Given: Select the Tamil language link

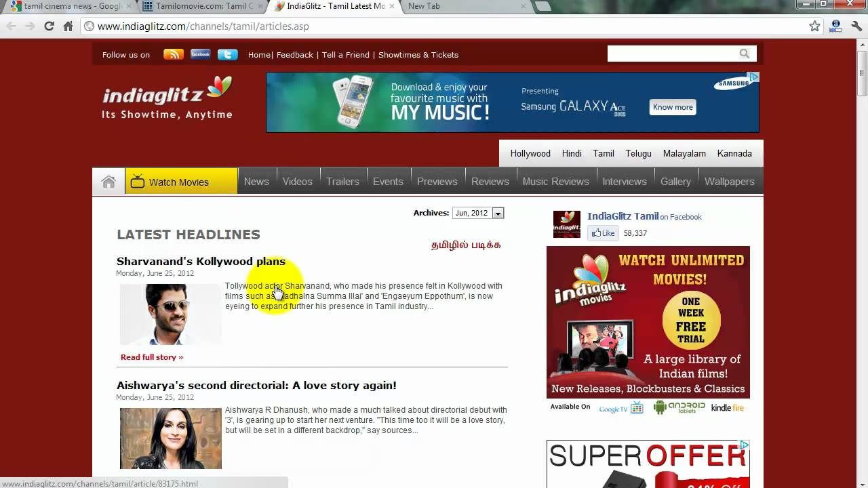Looking at the screenshot, I should (x=604, y=154).
